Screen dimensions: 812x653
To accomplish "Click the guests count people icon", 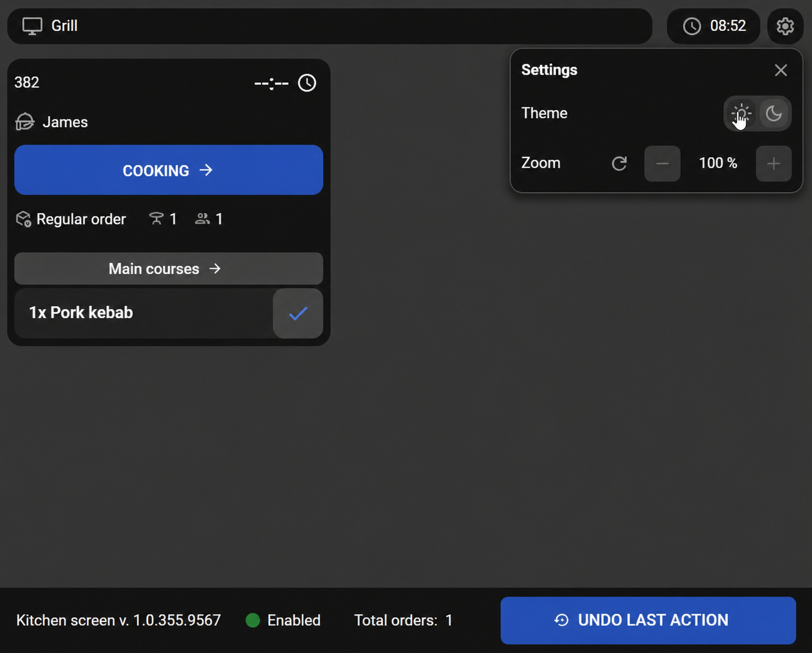I will click(x=202, y=218).
